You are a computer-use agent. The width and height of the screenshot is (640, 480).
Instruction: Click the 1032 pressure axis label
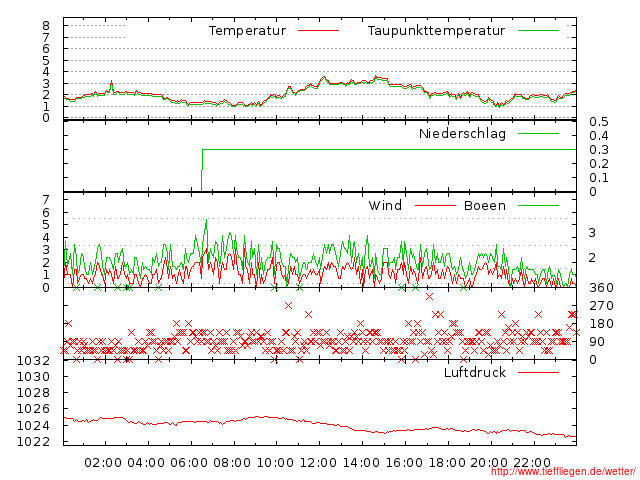tap(33, 360)
